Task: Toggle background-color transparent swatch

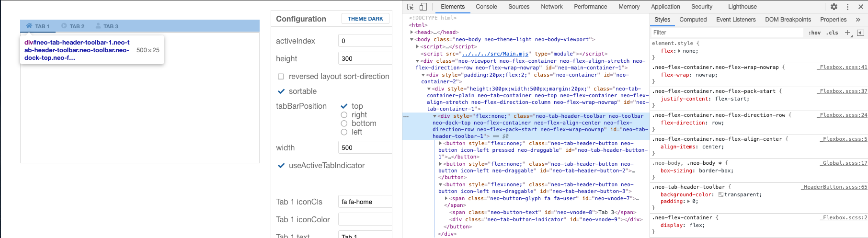Action: click(721, 194)
